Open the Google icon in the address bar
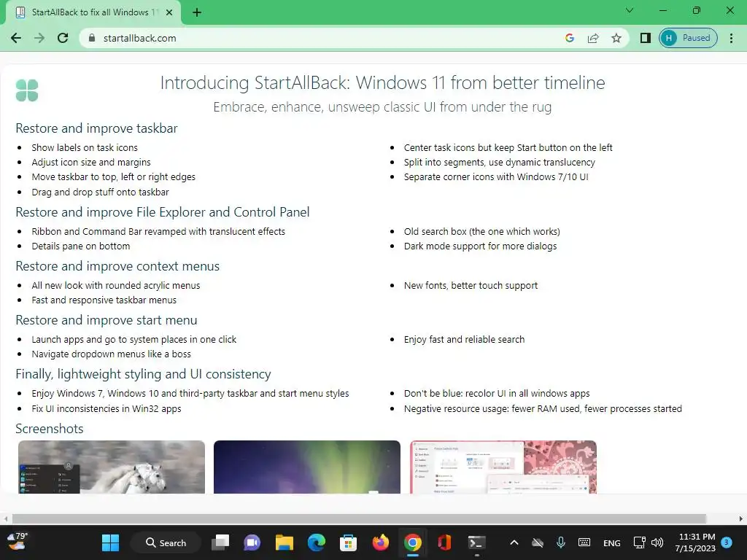This screenshot has height=560, width=747. [569, 38]
